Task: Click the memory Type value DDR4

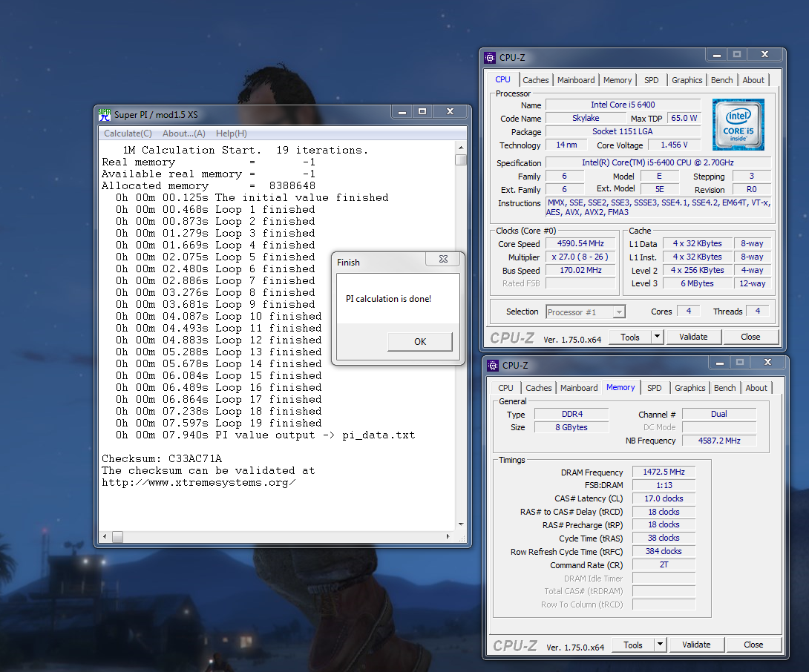Action: pos(571,414)
